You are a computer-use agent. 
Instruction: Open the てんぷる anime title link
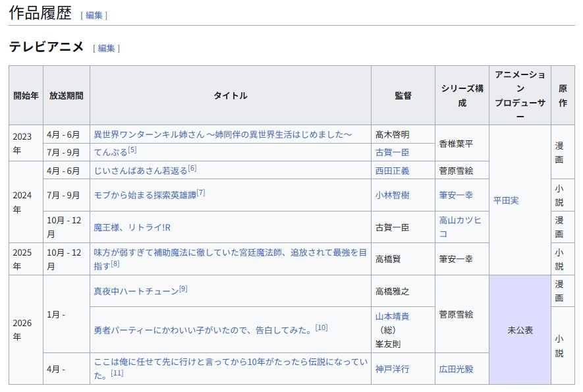coord(110,152)
